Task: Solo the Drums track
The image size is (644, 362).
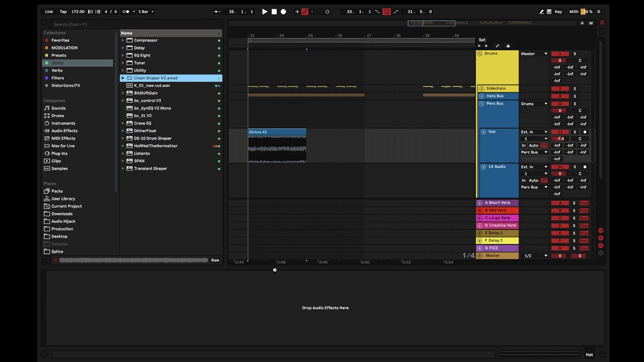Action: (x=575, y=54)
